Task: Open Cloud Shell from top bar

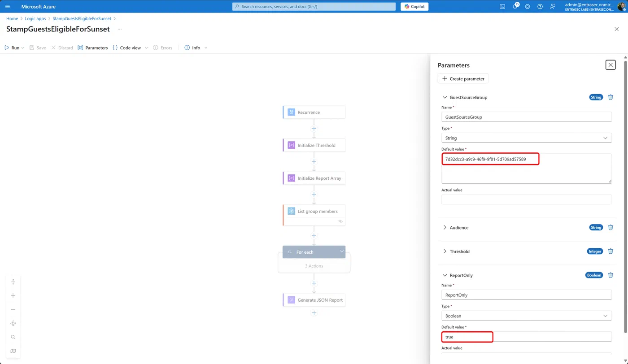Action: point(502,7)
